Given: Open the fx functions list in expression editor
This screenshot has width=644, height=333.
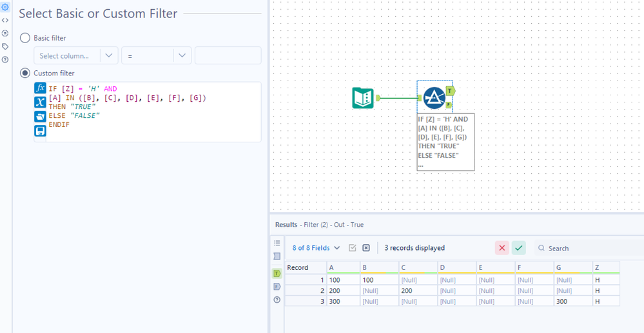Looking at the screenshot, I should [40, 88].
